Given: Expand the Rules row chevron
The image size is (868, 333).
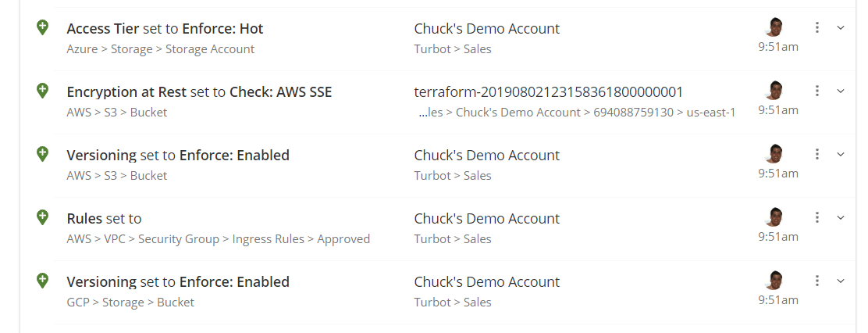Looking at the screenshot, I should (x=841, y=218).
